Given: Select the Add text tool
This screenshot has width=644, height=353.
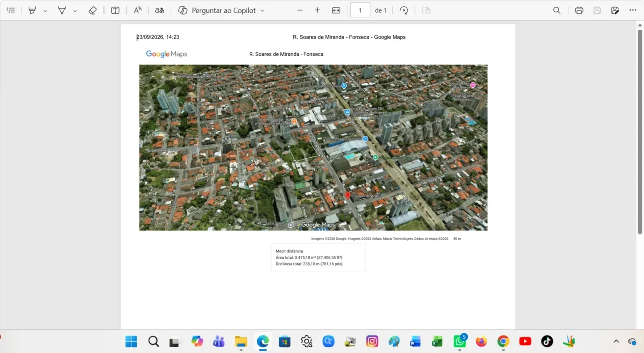Looking at the screenshot, I should click(x=115, y=10).
